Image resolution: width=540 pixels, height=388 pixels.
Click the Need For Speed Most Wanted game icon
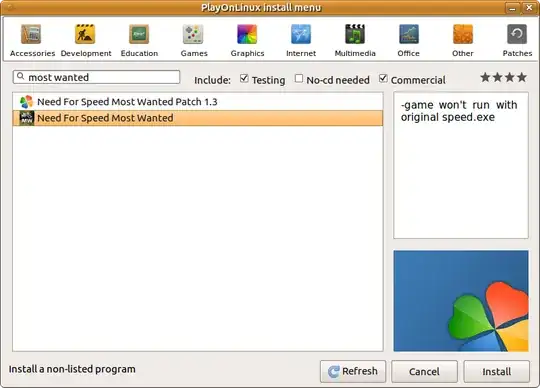click(x=27, y=118)
